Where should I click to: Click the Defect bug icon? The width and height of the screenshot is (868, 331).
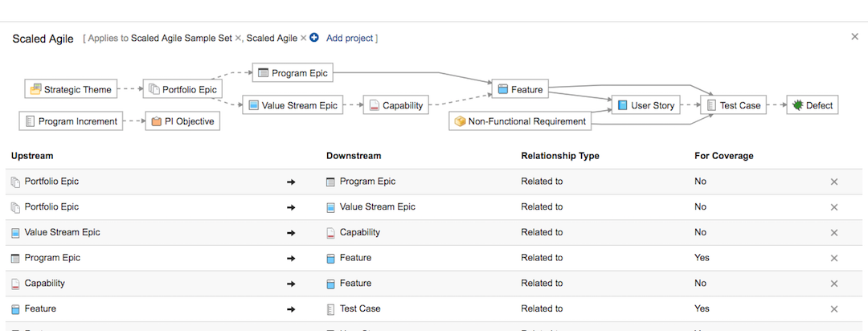(x=798, y=105)
